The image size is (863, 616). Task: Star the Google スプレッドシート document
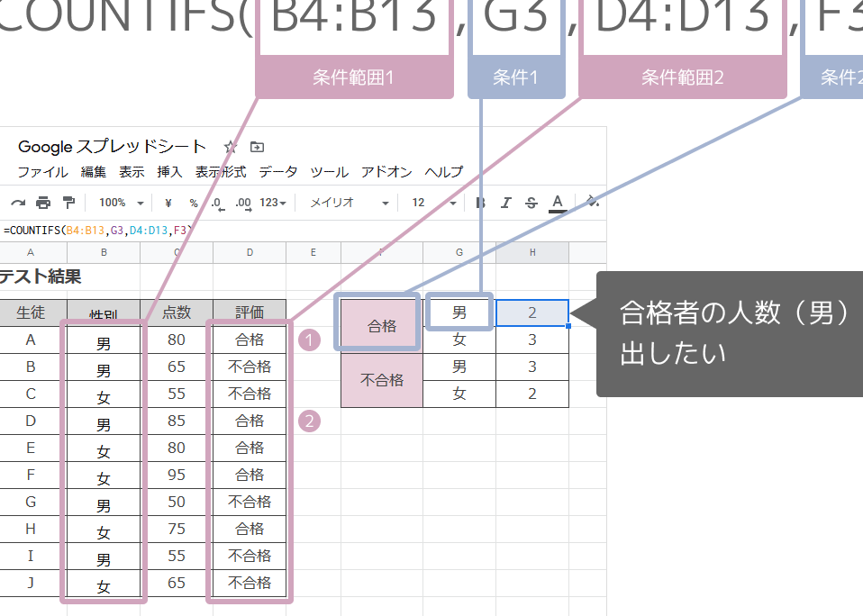pos(230,147)
